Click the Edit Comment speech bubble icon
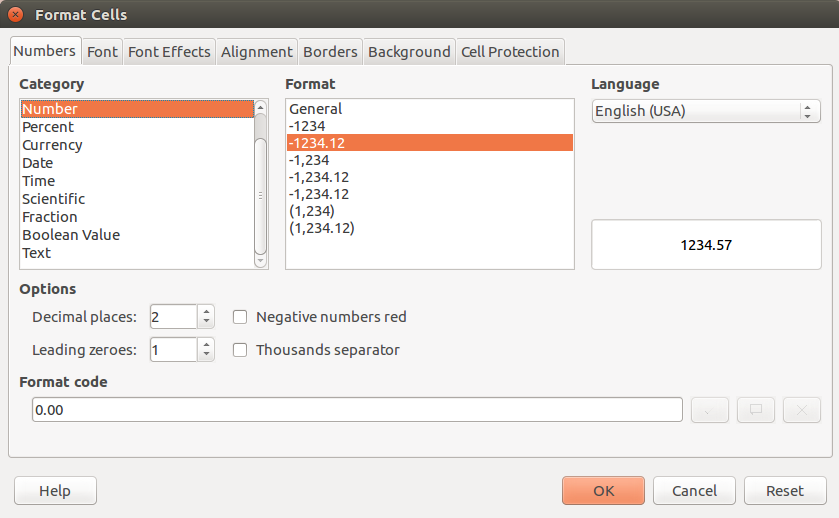839x518 pixels. (756, 410)
